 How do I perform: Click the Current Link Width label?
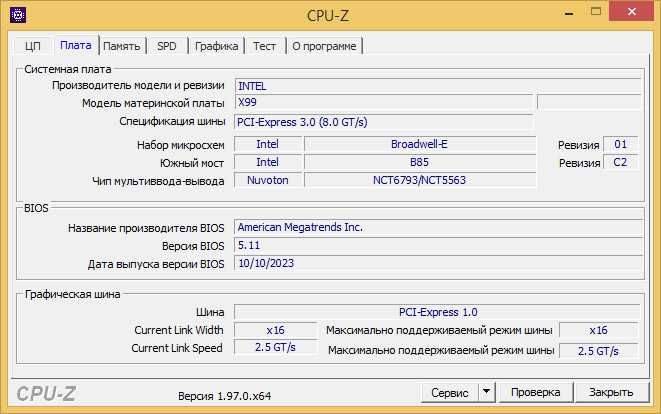tap(179, 330)
